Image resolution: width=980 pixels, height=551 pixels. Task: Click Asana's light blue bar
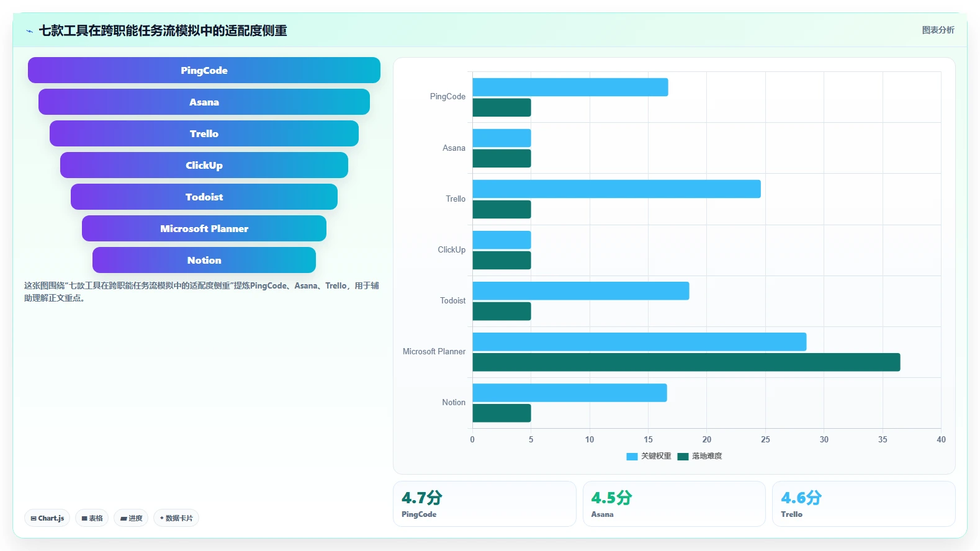(x=501, y=138)
